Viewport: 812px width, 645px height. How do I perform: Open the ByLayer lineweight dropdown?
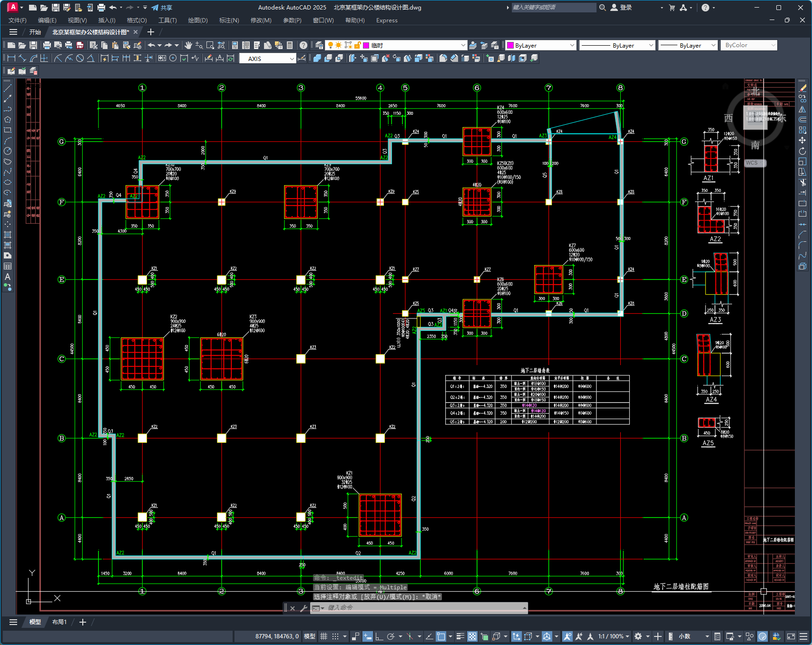coord(688,45)
